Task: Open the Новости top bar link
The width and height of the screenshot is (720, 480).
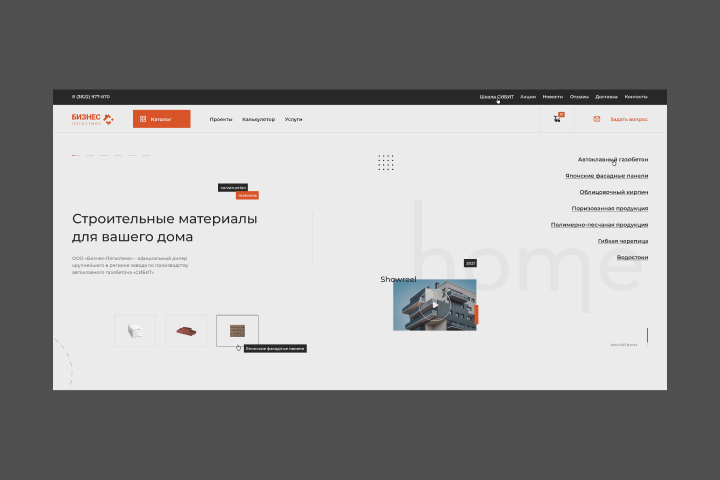Action: coord(552,97)
